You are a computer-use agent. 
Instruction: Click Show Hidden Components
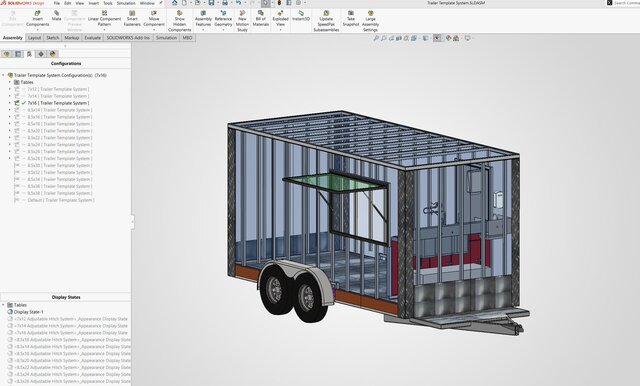[180, 21]
